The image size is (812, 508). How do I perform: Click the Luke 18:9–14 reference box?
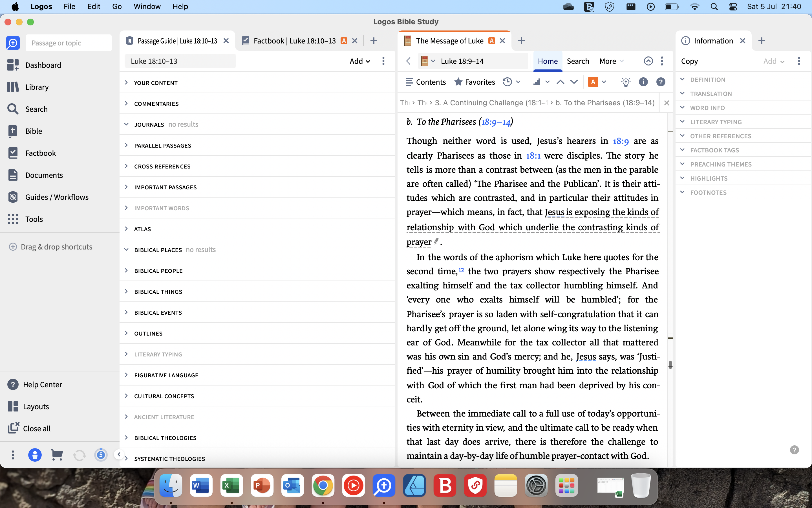[x=483, y=61]
